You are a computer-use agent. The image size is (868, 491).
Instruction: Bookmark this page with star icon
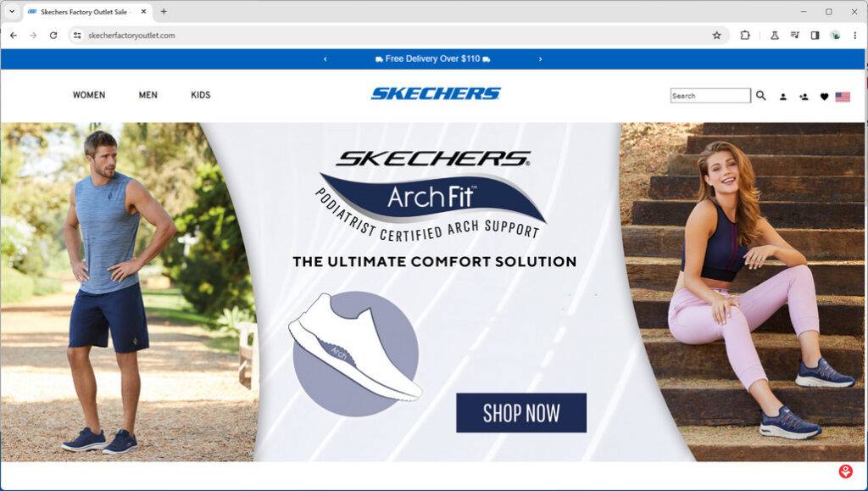(x=716, y=36)
